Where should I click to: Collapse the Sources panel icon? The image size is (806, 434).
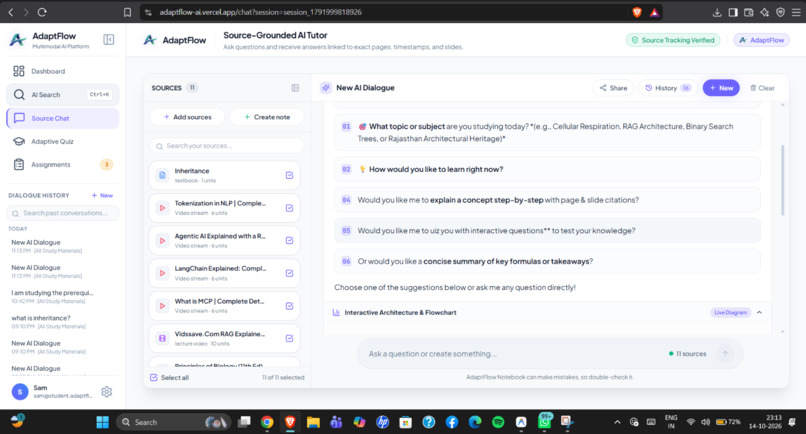click(x=295, y=88)
